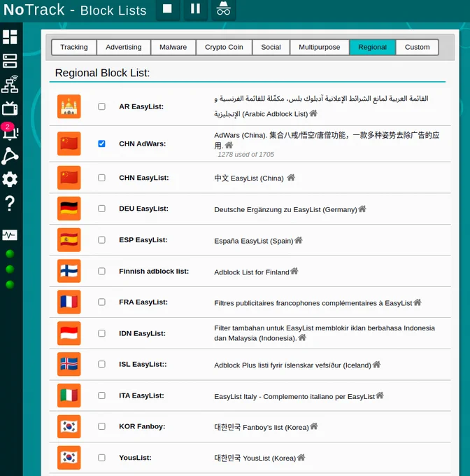Click the NoTrack logo title
The height and width of the screenshot is (476, 470).
point(34,10)
